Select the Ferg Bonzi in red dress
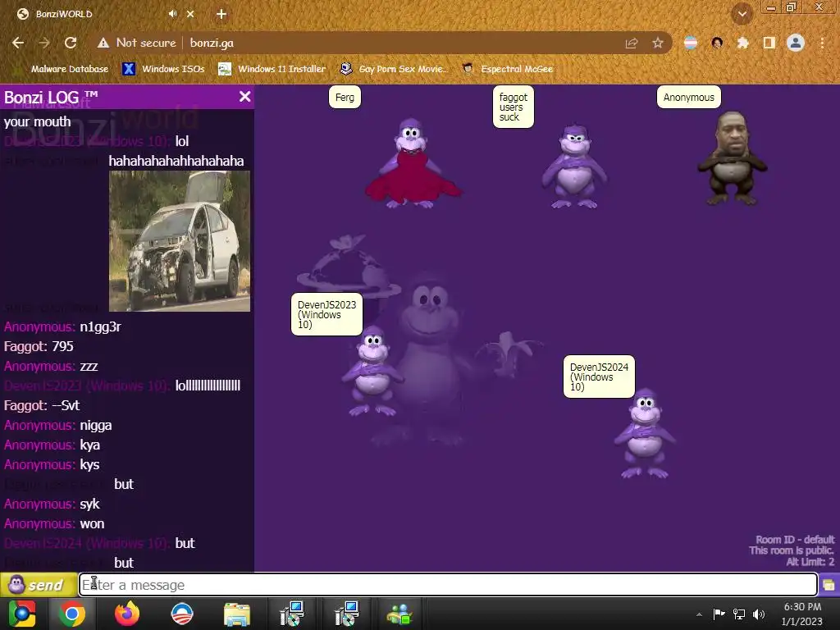Viewport: 840px width, 630px height. pos(413,163)
